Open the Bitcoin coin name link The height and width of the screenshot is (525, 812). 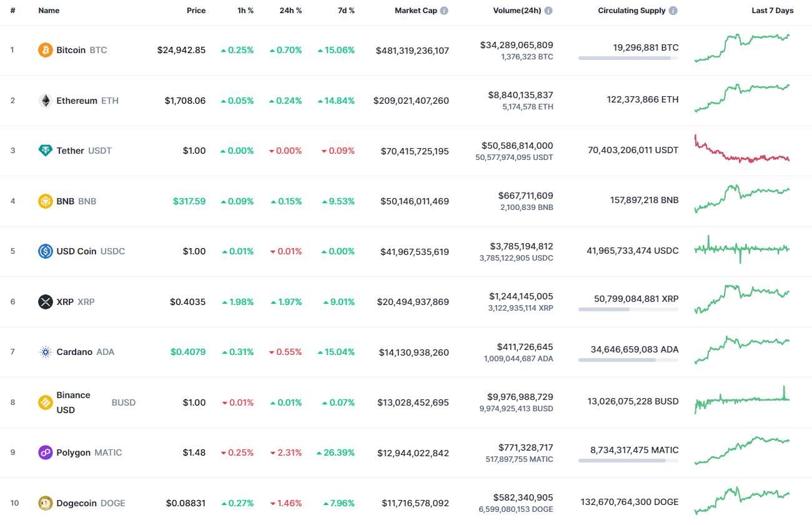click(71, 50)
